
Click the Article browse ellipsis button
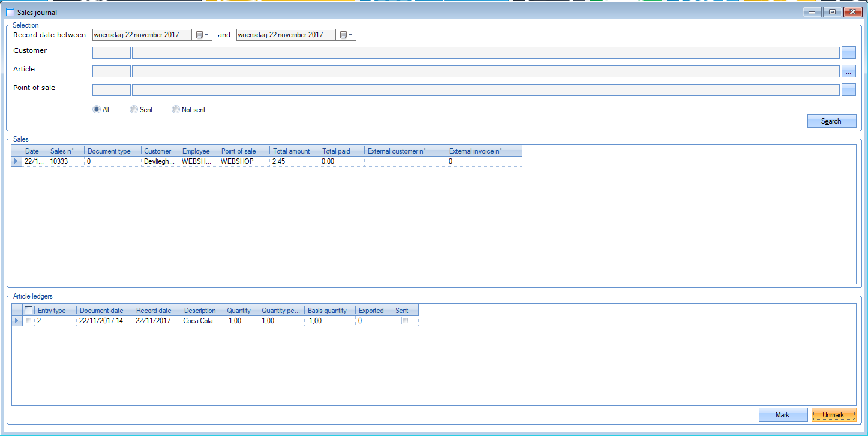pyautogui.click(x=848, y=71)
